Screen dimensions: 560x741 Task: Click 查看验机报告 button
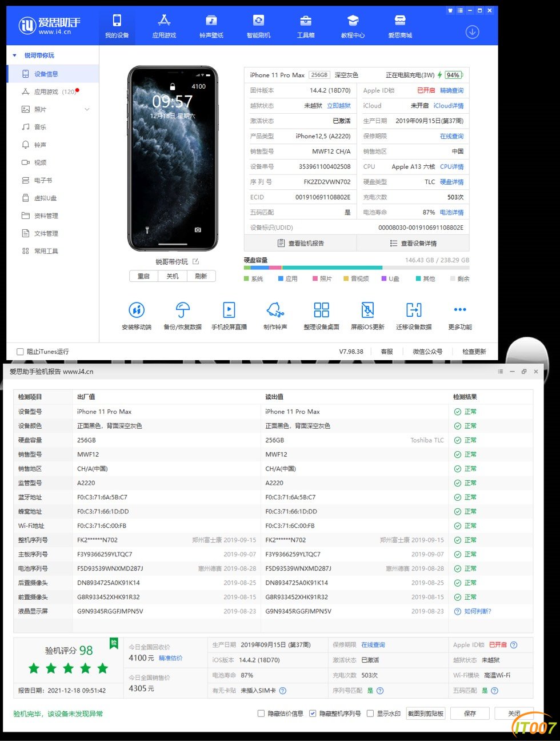coord(301,243)
